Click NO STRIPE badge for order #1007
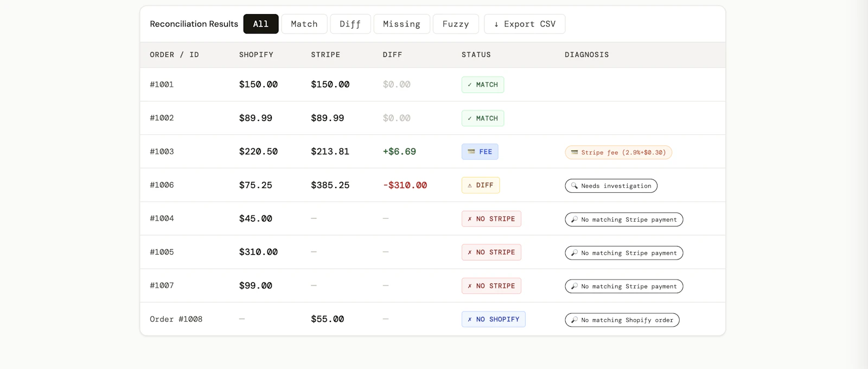This screenshot has height=369, width=868. tap(492, 286)
